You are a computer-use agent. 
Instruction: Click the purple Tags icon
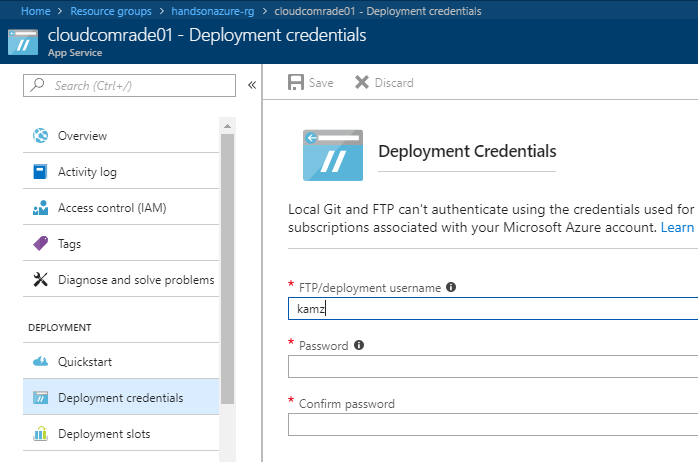pyautogui.click(x=41, y=243)
